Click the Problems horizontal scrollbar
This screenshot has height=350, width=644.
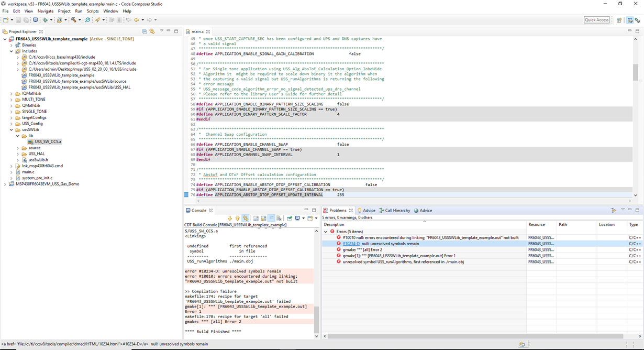[x=475, y=336]
